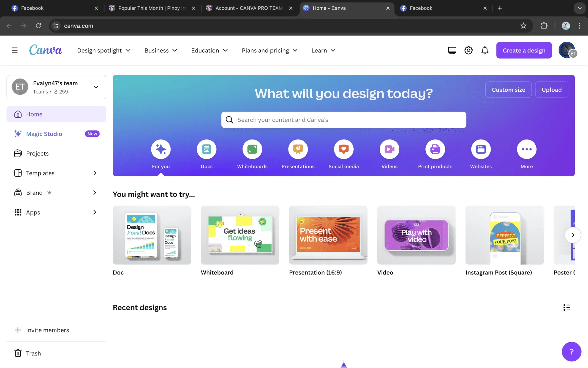
Task: Expand the Templates submenu arrow
Action: coord(95,173)
